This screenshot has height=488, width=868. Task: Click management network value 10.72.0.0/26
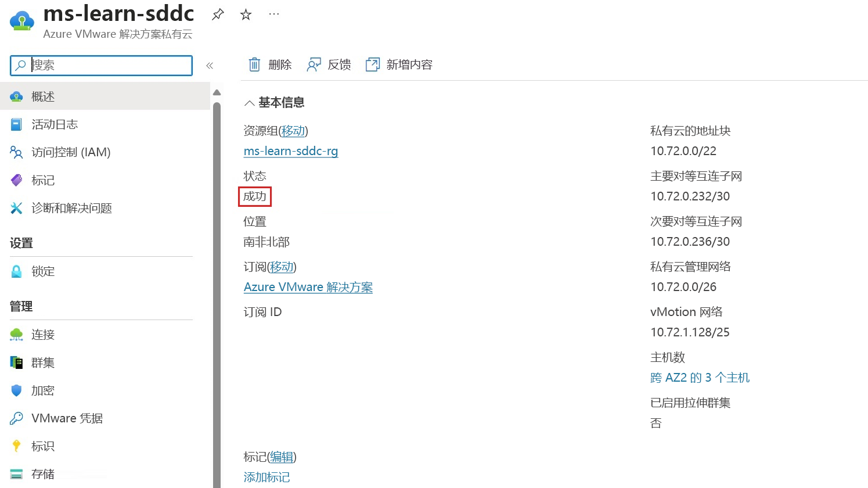(683, 287)
